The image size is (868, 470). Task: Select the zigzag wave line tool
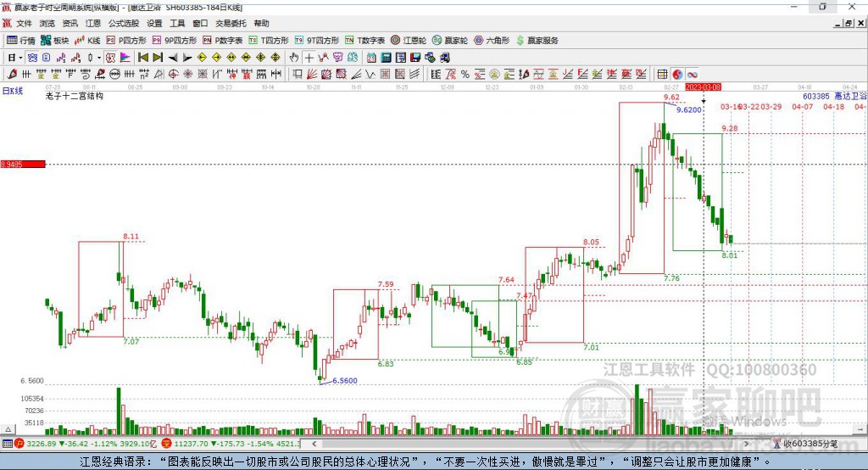point(370,74)
